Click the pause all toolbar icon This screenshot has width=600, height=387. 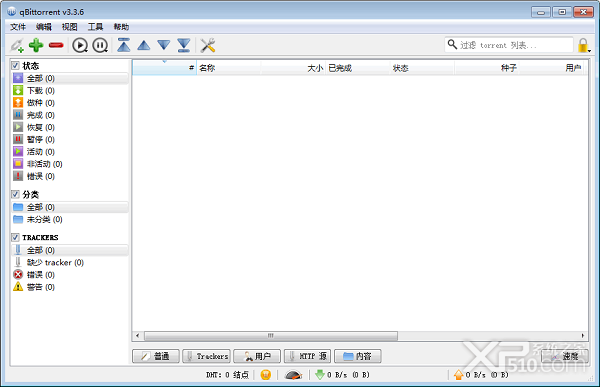point(100,45)
